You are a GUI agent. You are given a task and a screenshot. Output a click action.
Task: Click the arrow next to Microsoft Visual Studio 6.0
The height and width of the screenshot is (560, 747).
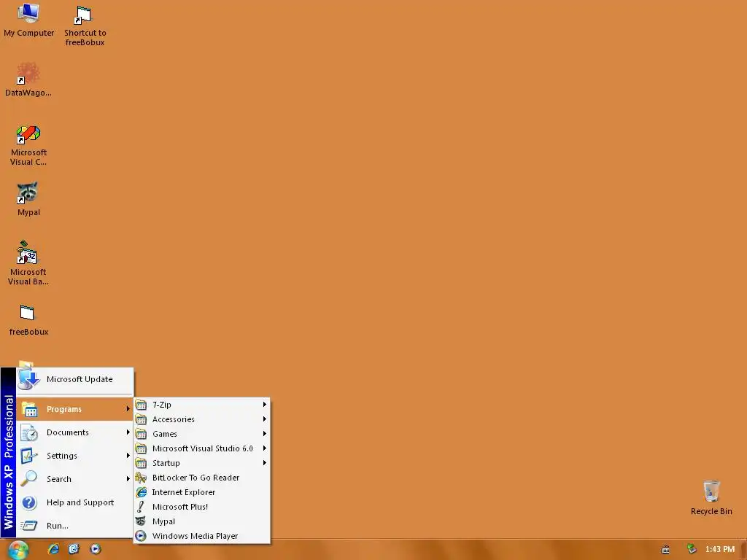pos(264,448)
